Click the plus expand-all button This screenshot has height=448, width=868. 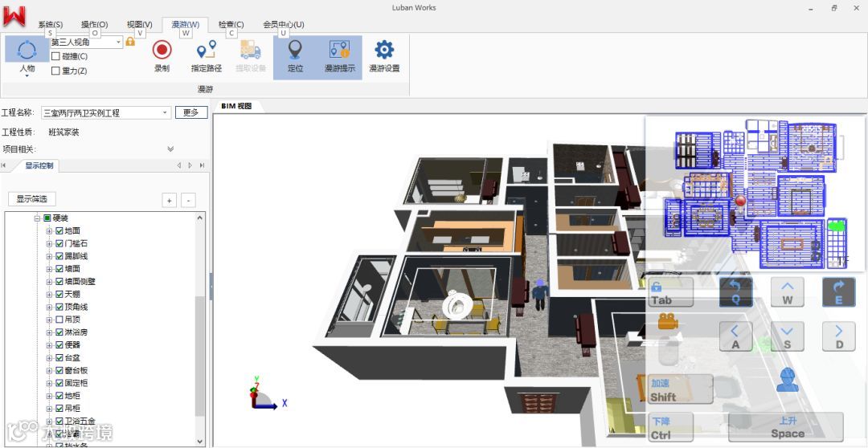[x=169, y=200]
